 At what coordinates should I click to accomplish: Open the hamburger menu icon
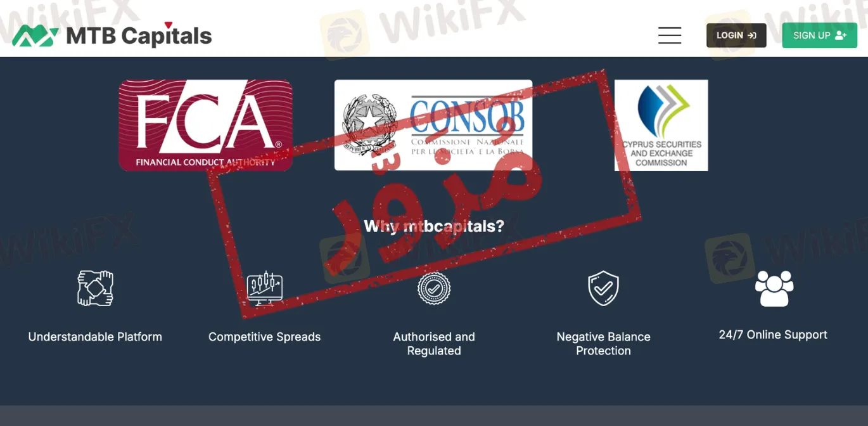tap(670, 35)
